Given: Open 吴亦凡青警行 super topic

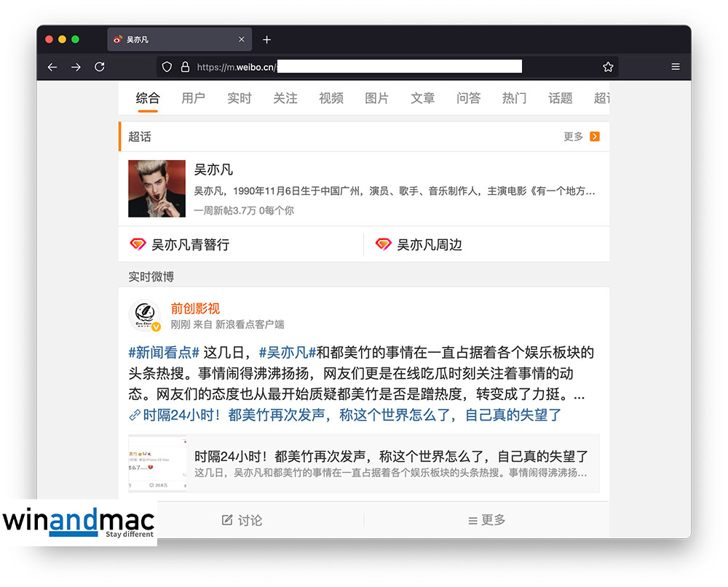Looking at the screenshot, I should pyautogui.click(x=189, y=245).
